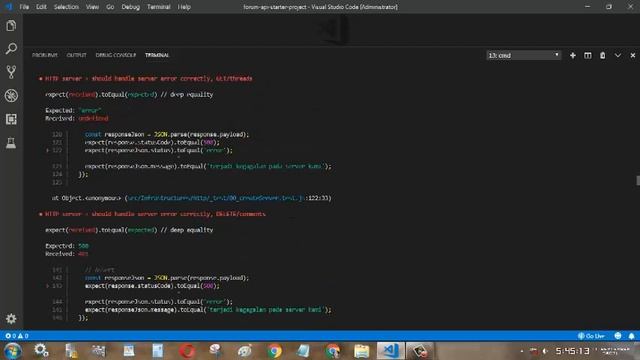
Task: Open the Extensions view
Action: point(11,119)
